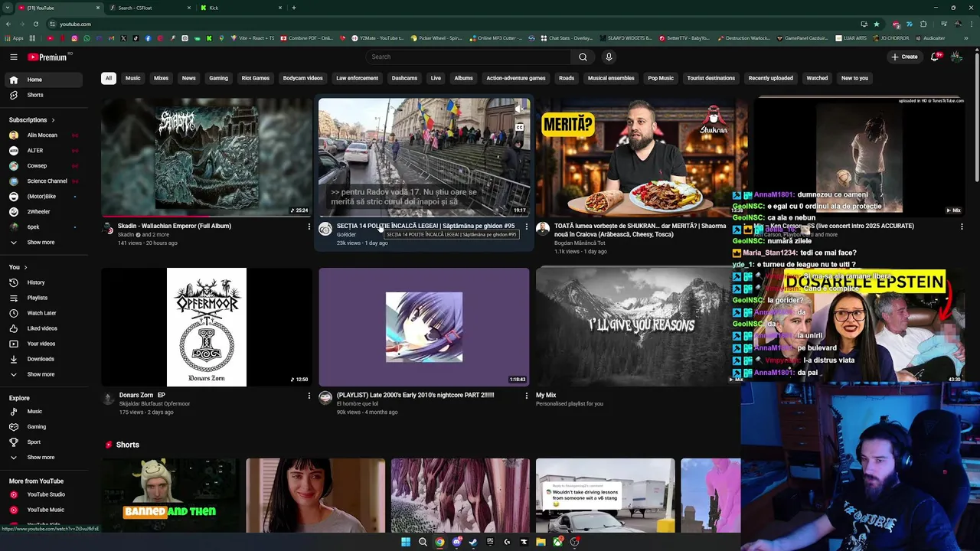Viewport: 980px width, 551px height.
Task: Open OBS Studio from the taskbar
Action: 574,542
